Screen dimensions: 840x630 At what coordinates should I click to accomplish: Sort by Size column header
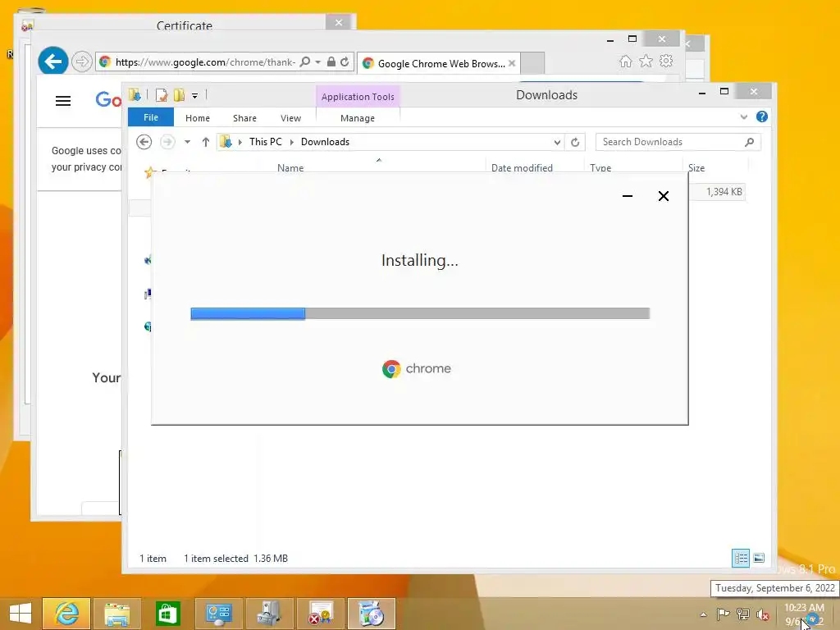click(x=696, y=167)
